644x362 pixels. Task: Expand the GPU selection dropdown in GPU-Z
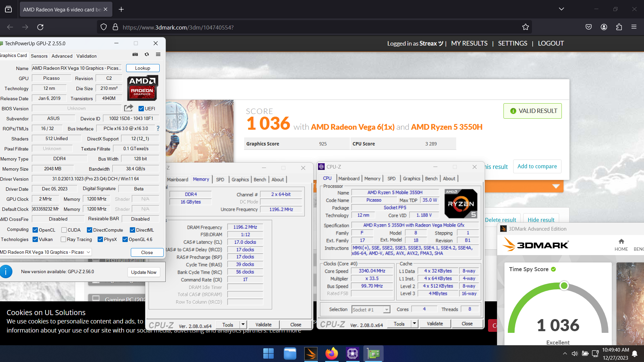(x=88, y=252)
